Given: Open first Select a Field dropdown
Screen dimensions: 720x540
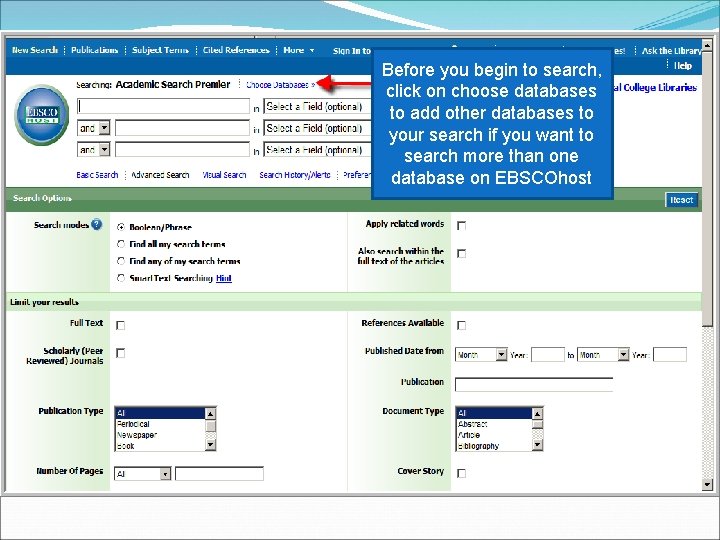Looking at the screenshot, I should pos(317,107).
